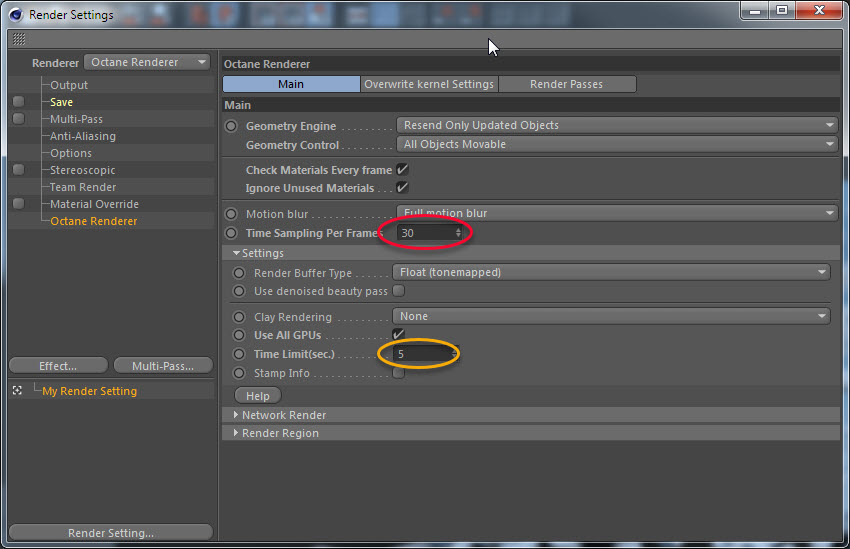The image size is (850, 549).
Task: Toggle the Multi-Pass checkbox in the sidebar
Action: pyautogui.click(x=18, y=119)
